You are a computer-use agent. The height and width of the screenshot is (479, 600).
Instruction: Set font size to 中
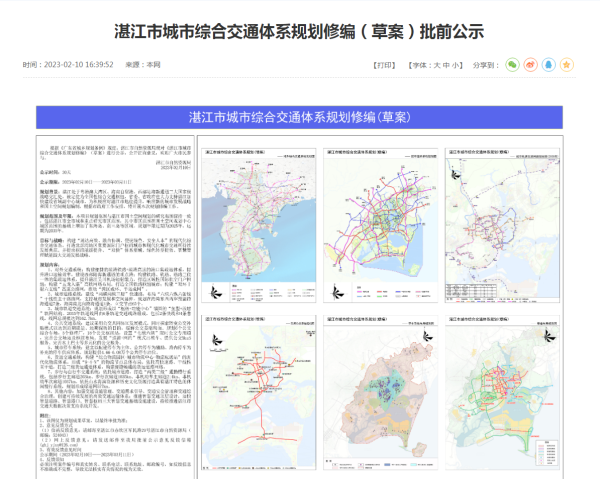[x=446, y=65]
